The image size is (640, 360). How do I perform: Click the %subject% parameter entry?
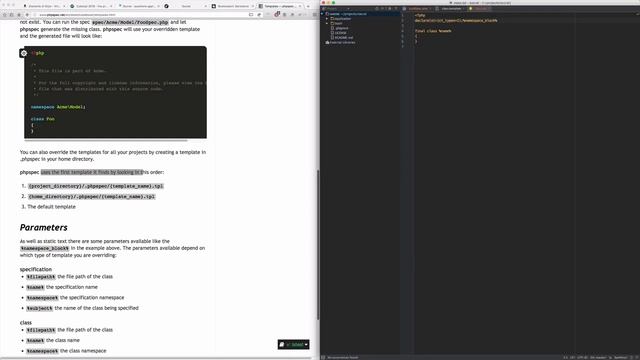40,308
